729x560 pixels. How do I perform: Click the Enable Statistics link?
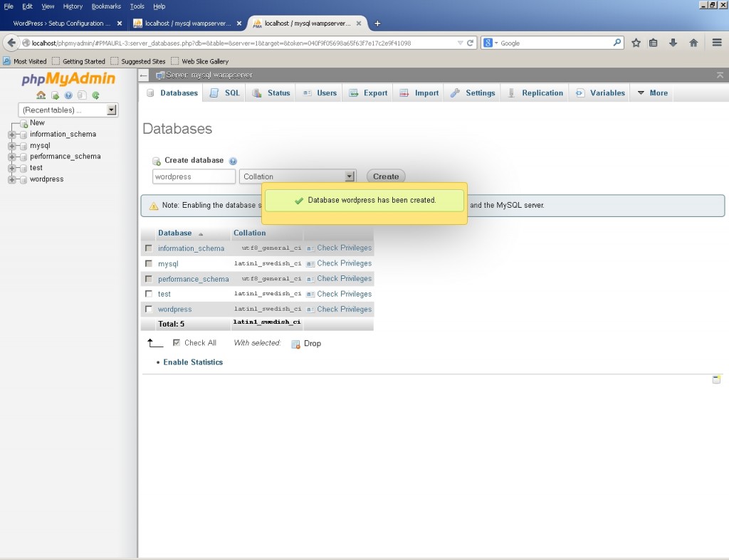pos(193,362)
